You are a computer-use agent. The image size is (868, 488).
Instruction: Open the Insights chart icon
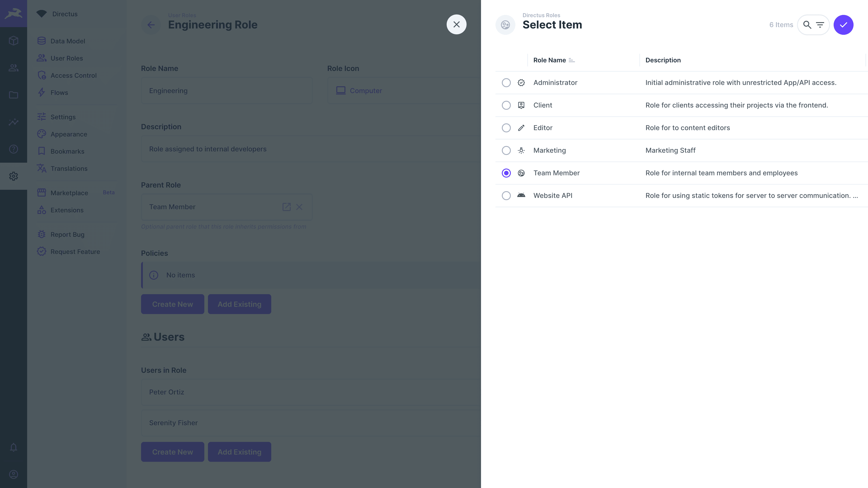[x=14, y=122]
